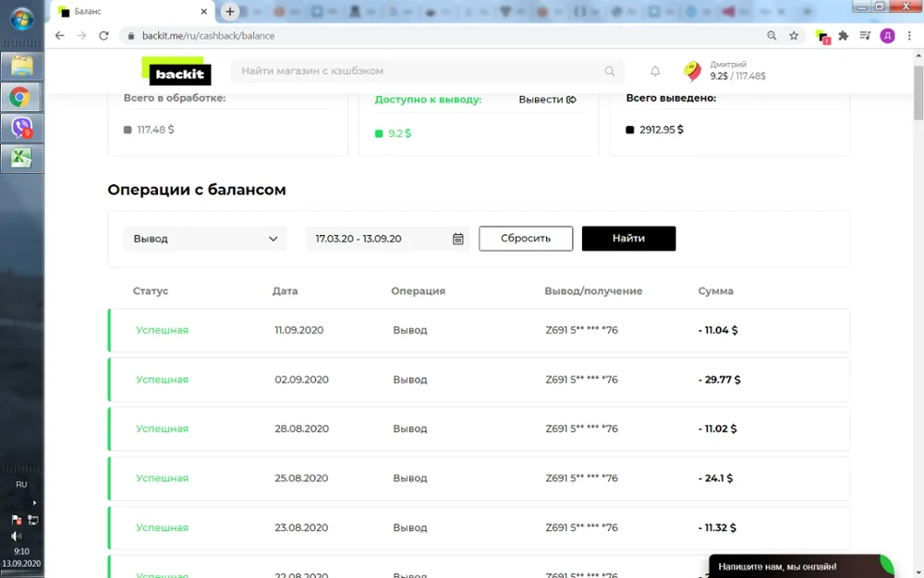Open the site info padlock icon
The height and width of the screenshot is (578, 924).
[131, 36]
